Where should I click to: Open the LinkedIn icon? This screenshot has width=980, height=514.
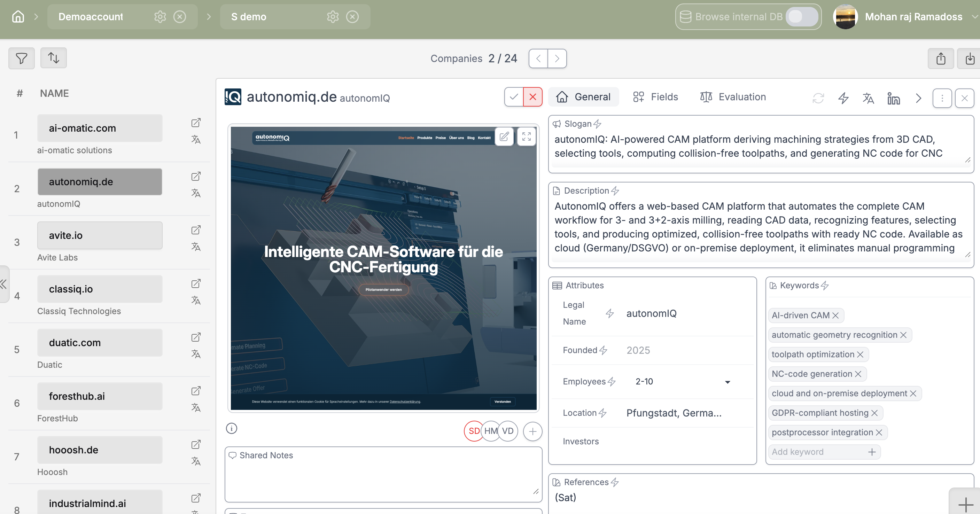(x=893, y=98)
